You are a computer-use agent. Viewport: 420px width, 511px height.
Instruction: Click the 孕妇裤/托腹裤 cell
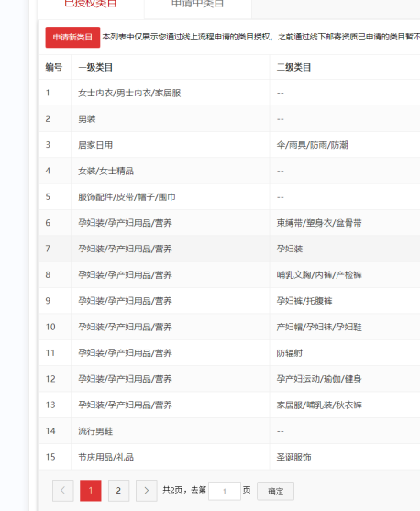click(x=345, y=301)
